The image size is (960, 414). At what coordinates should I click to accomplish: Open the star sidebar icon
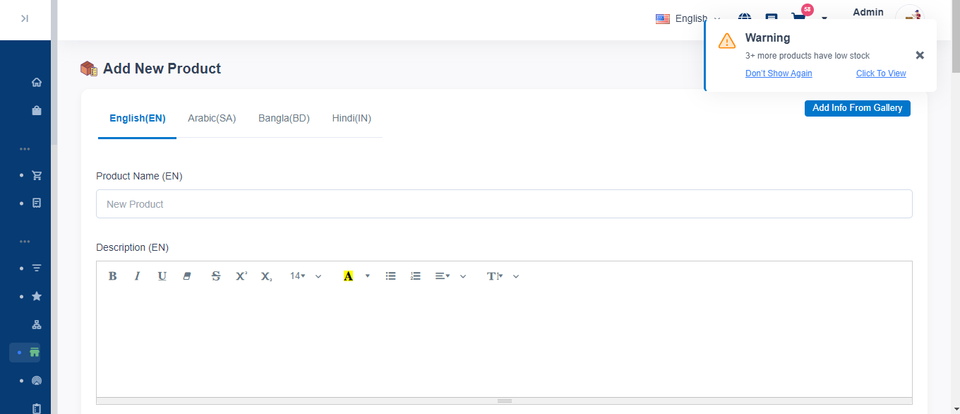tap(37, 296)
